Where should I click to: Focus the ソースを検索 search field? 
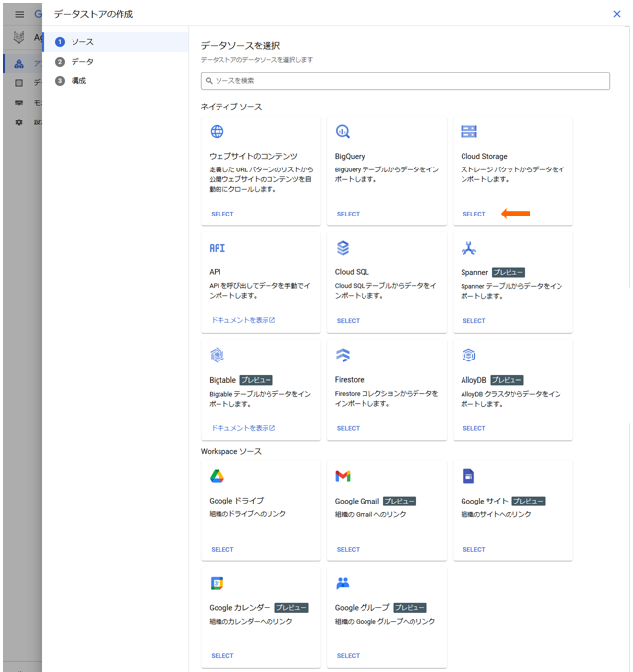click(406, 81)
